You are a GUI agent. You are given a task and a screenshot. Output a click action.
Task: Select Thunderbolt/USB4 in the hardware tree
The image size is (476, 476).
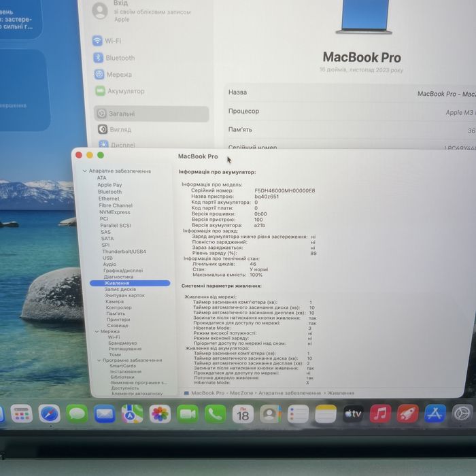124,252
